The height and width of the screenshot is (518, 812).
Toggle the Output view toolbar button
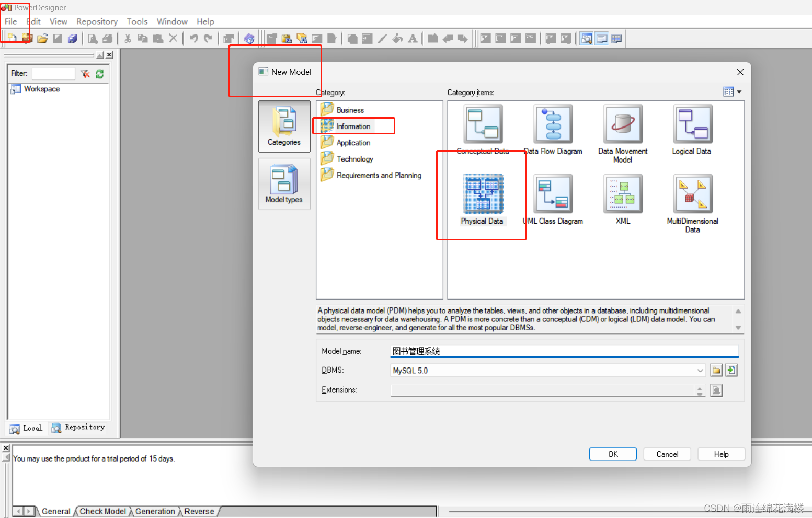(601, 38)
